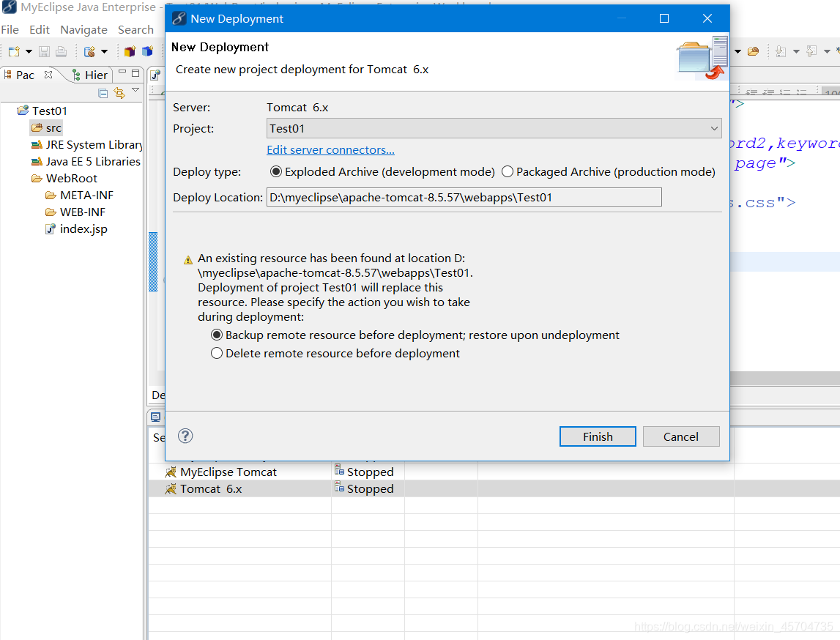Select index.jsp file in tree
This screenshot has height=640, width=840.
click(77, 229)
